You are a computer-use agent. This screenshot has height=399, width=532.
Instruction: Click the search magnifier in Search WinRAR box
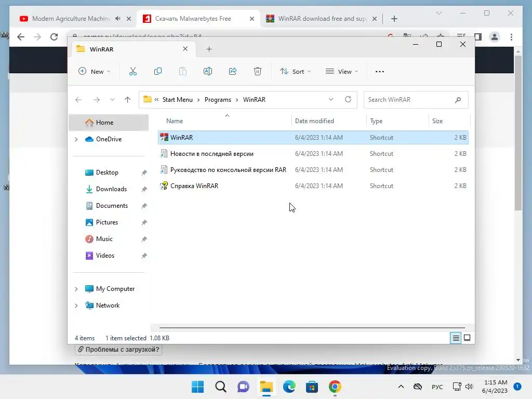tap(458, 100)
